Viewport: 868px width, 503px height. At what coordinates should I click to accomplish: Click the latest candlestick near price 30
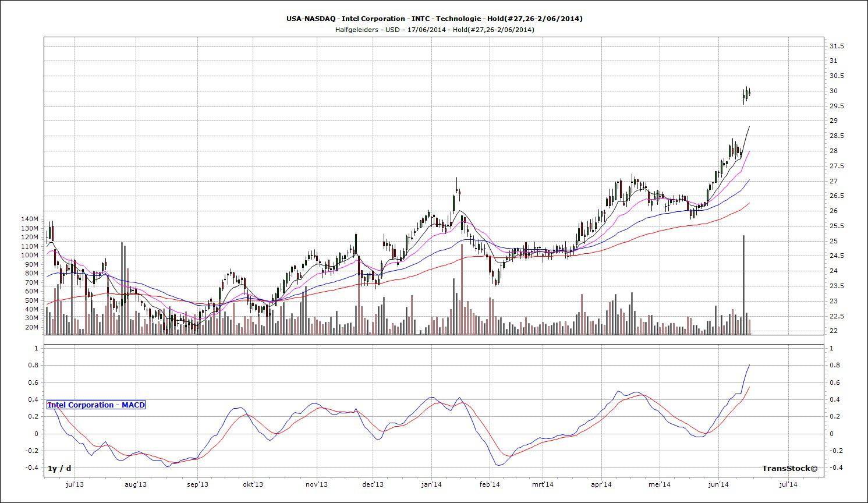click(749, 92)
